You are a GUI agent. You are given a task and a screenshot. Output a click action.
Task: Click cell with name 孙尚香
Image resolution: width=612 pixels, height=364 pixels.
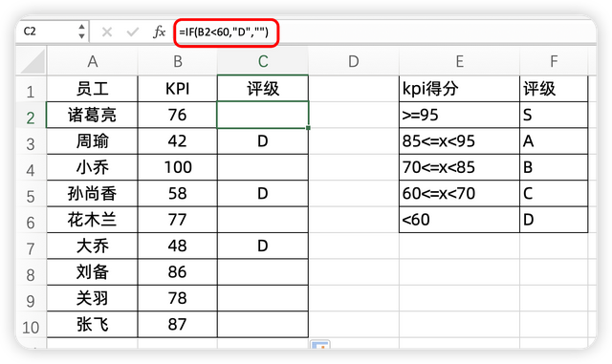pos(93,194)
